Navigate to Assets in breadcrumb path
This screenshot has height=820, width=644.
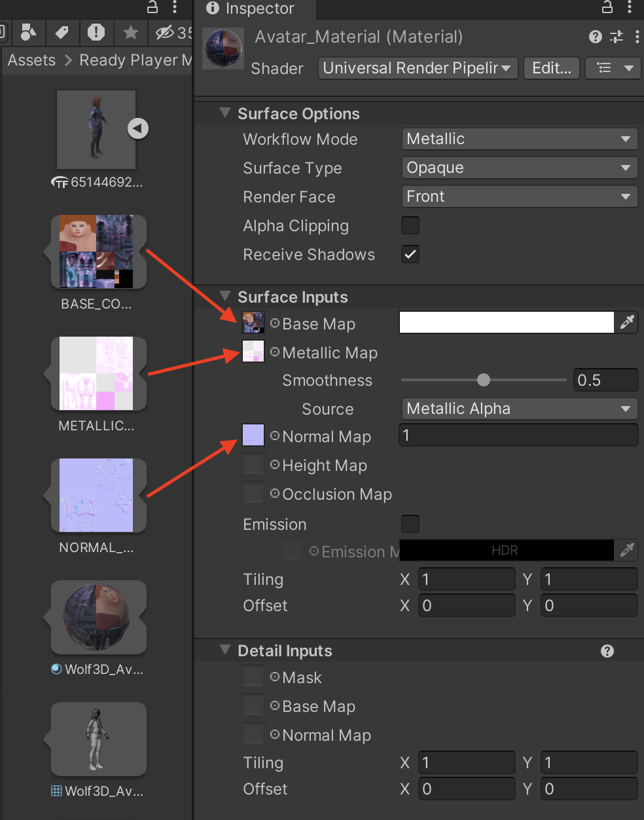pyautogui.click(x=31, y=60)
